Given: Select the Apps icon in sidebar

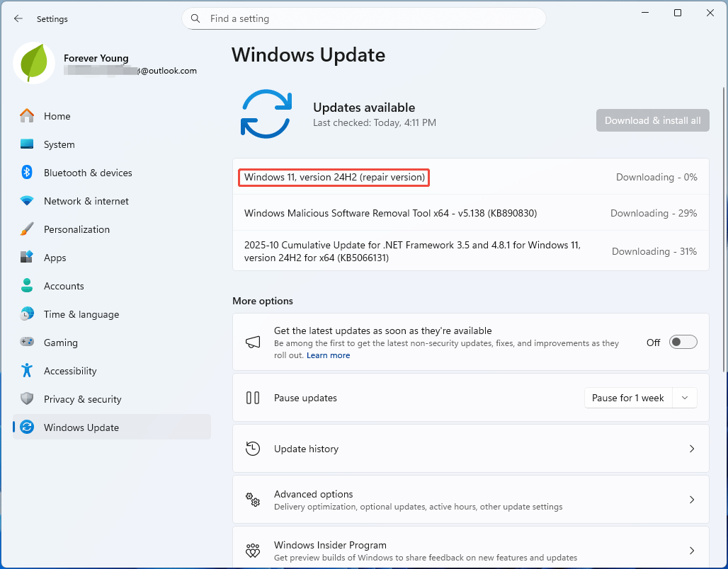Looking at the screenshot, I should pos(27,258).
